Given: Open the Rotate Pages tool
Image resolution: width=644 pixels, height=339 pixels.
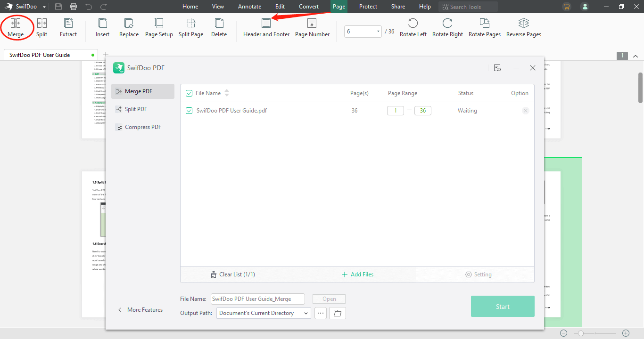Looking at the screenshot, I should pyautogui.click(x=485, y=28).
